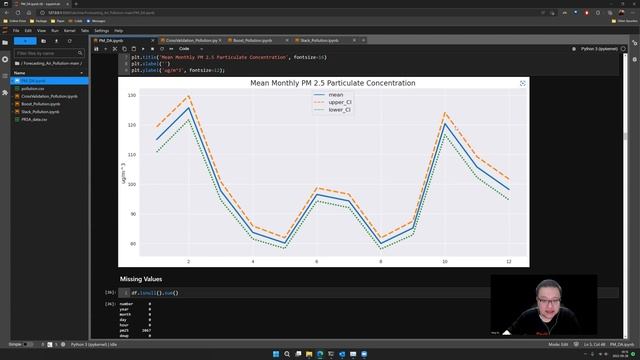This screenshot has width=640, height=360.
Task: Insert a cell below with plus icon
Action: (106, 49)
